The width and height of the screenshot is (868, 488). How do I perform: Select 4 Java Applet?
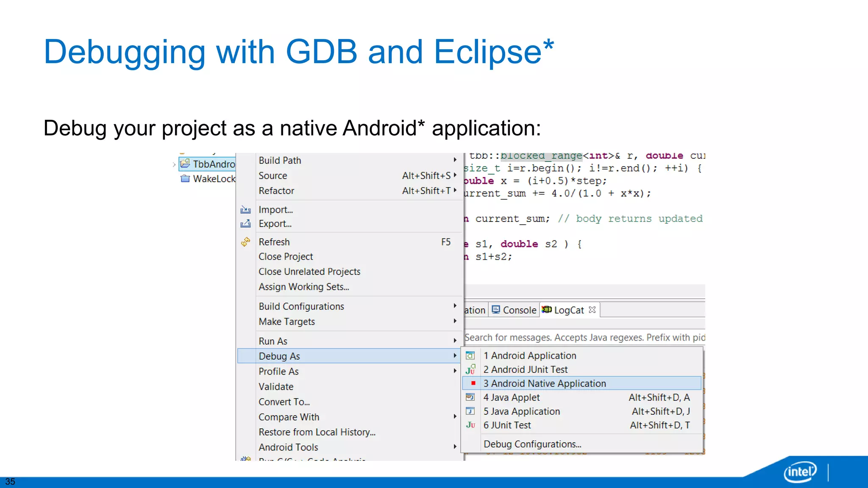(x=582, y=397)
